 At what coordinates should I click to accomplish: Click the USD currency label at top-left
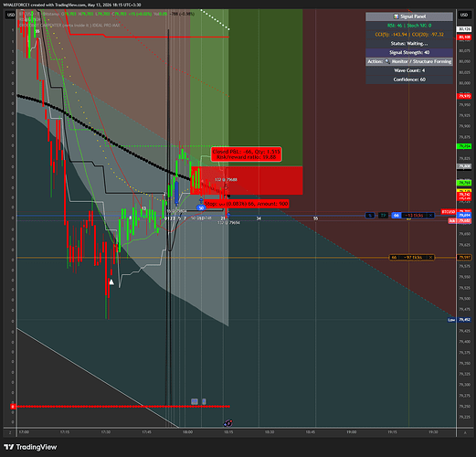[x=11, y=15]
